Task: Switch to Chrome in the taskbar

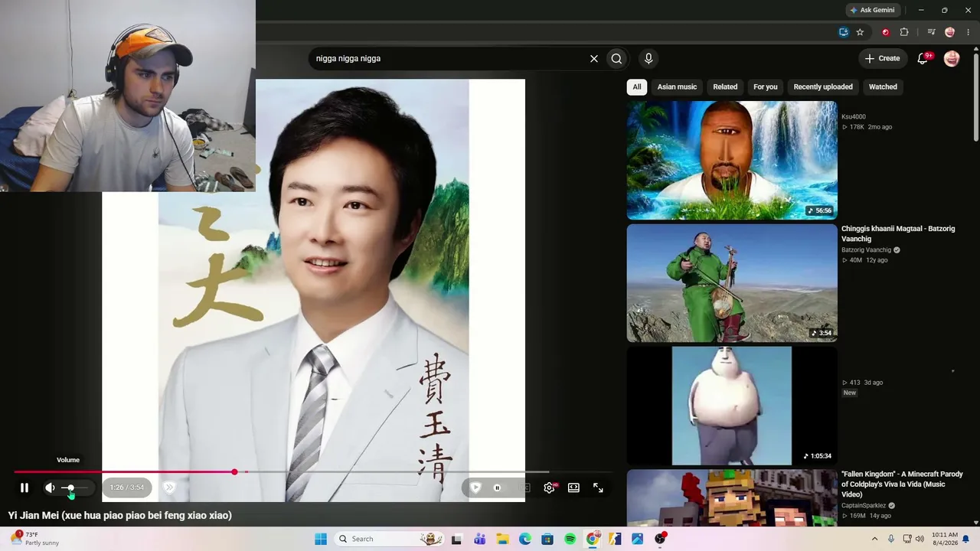Action: 593,539
